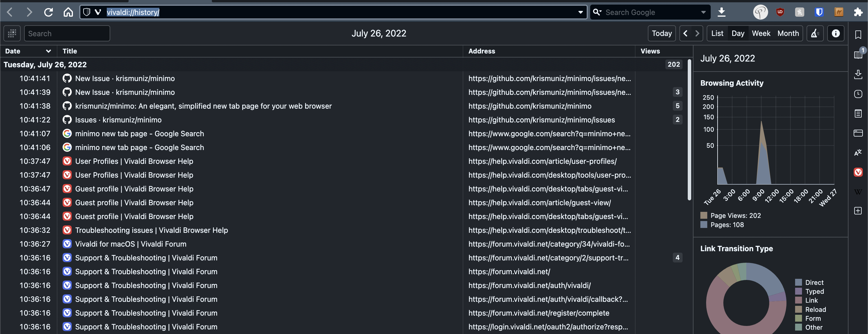Switch to the Week history view

click(x=761, y=33)
